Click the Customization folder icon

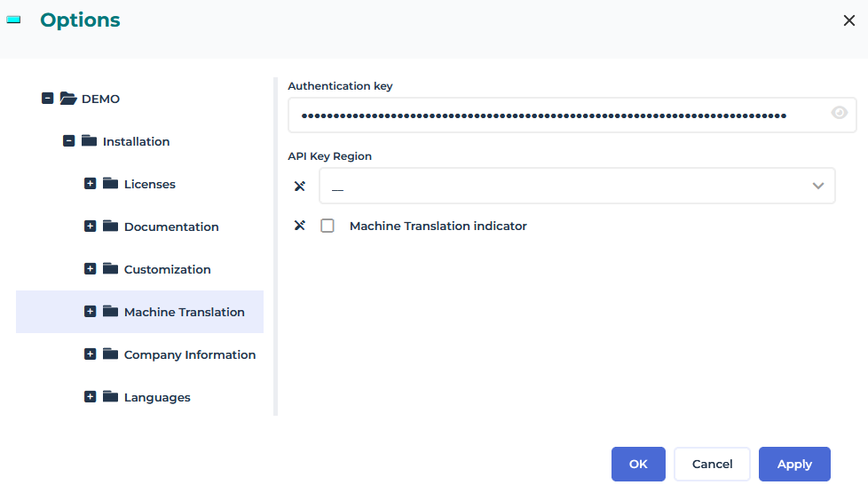[110, 269]
